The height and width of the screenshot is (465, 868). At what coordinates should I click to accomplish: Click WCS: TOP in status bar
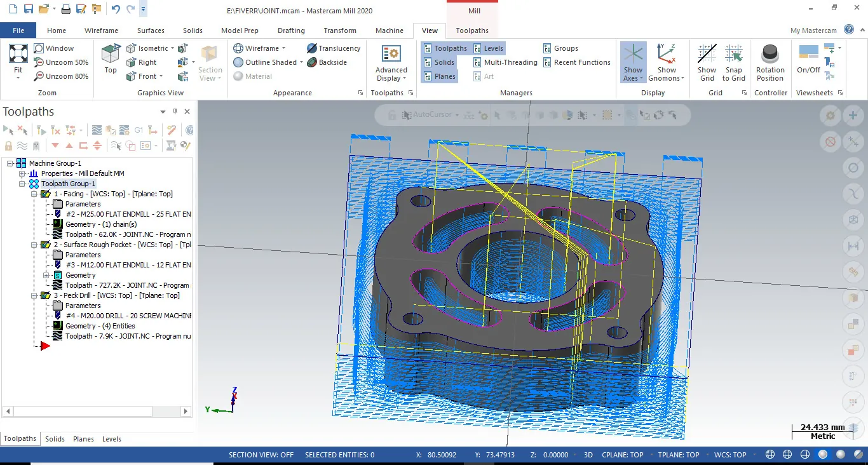tap(730, 455)
